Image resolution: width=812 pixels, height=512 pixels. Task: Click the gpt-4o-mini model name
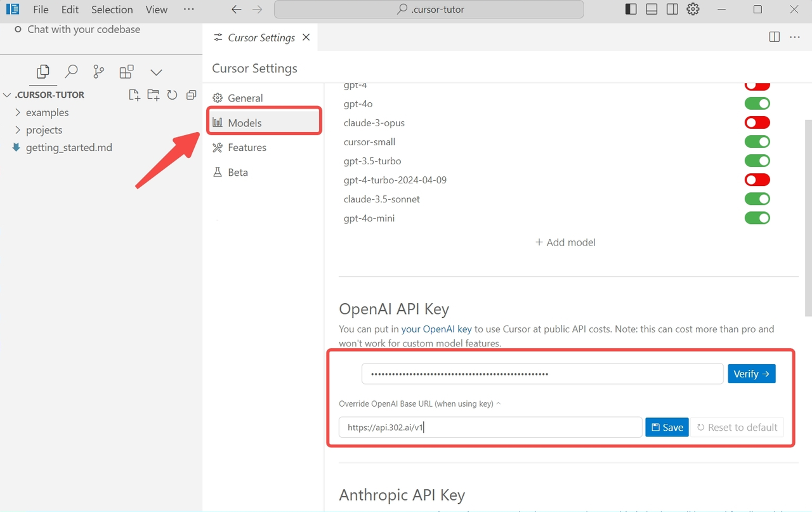coord(369,218)
